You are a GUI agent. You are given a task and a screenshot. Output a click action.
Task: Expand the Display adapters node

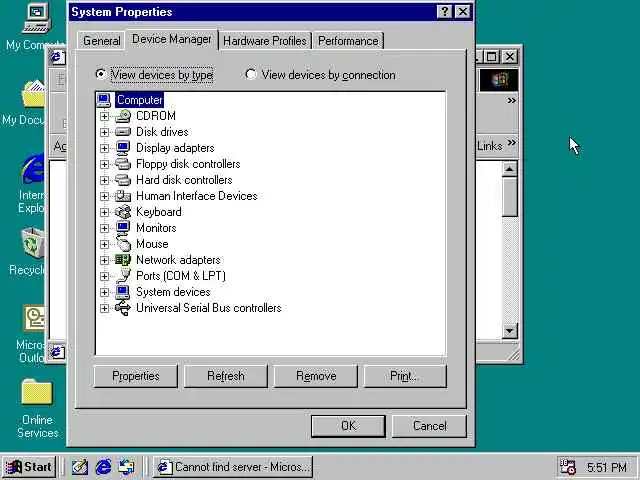[104, 148]
